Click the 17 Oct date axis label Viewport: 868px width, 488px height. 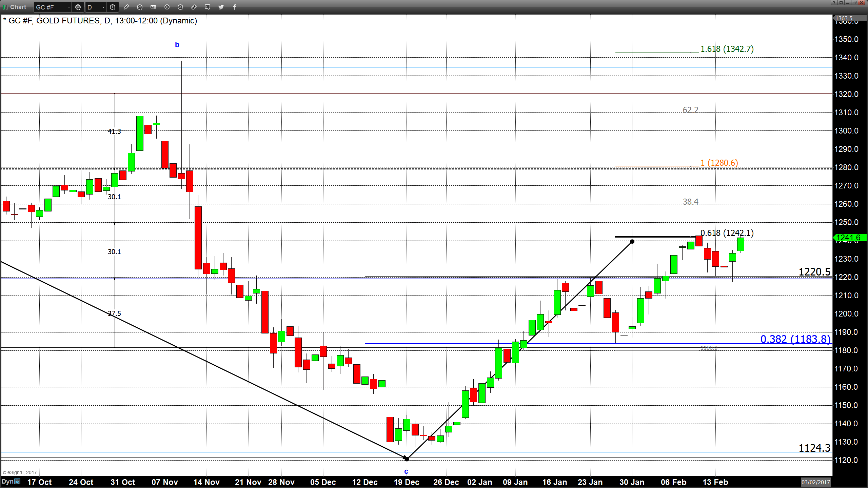pyautogui.click(x=39, y=482)
